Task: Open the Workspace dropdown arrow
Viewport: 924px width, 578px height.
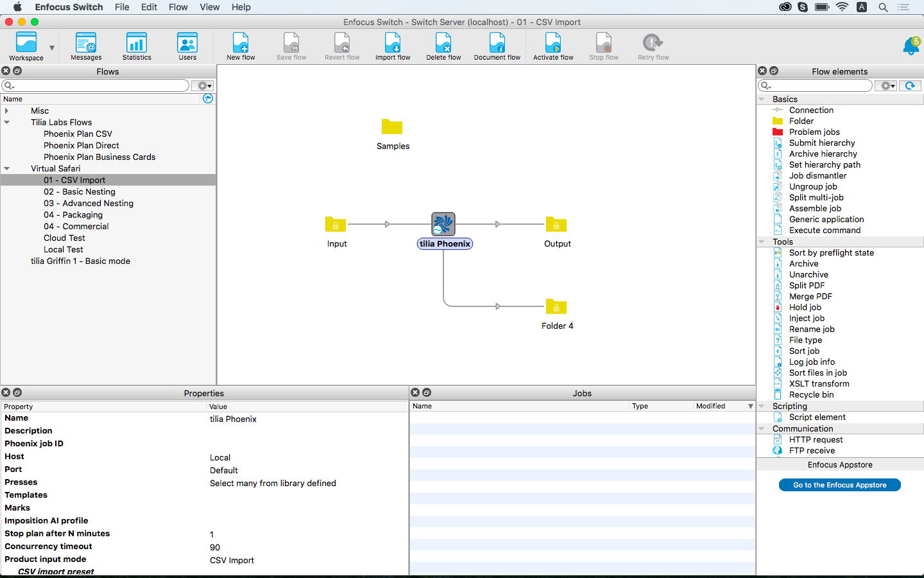Action: tap(52, 48)
